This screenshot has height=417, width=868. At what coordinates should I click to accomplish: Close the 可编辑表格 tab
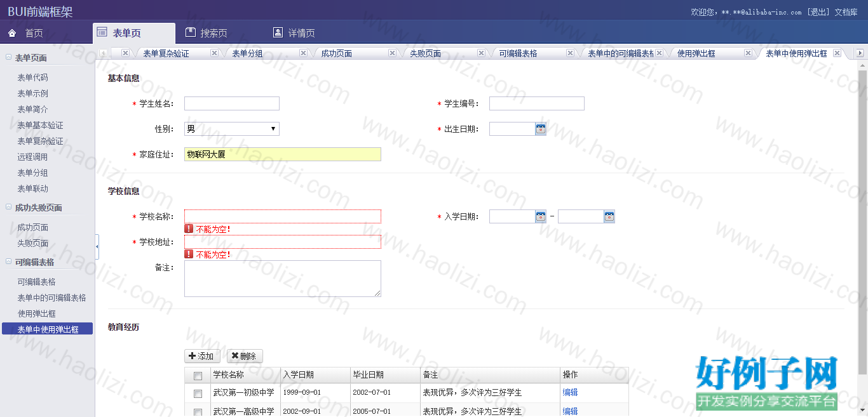tap(570, 53)
